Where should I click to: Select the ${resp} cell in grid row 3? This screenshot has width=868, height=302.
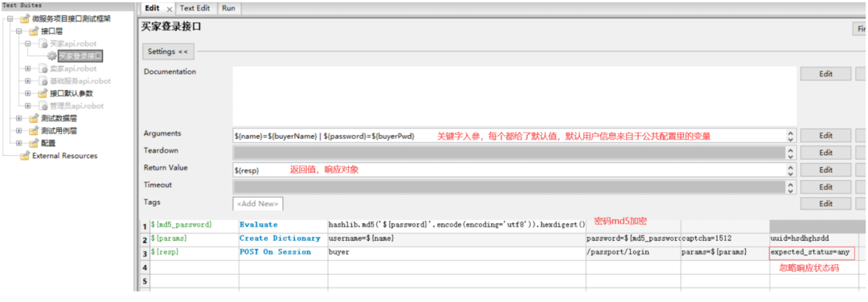(x=194, y=253)
